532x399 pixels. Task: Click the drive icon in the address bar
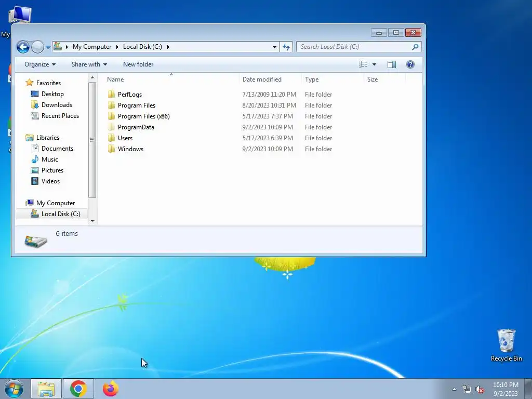58,46
